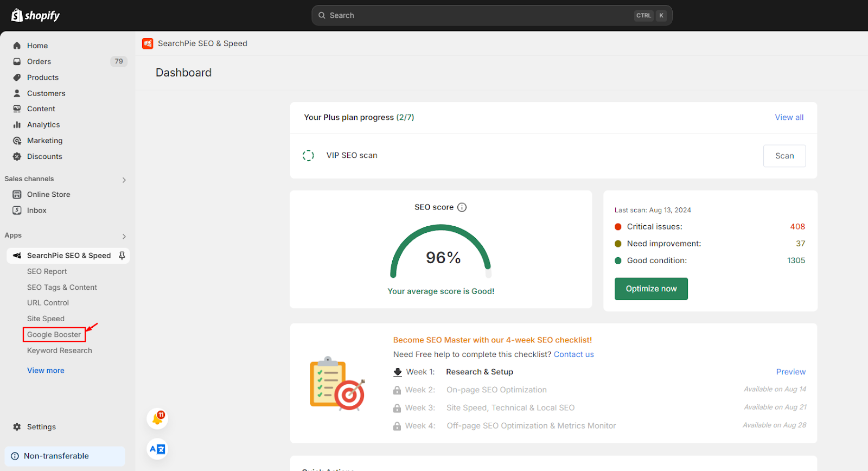Click the Week 4 lock icon
The image size is (868, 471).
coord(397,426)
